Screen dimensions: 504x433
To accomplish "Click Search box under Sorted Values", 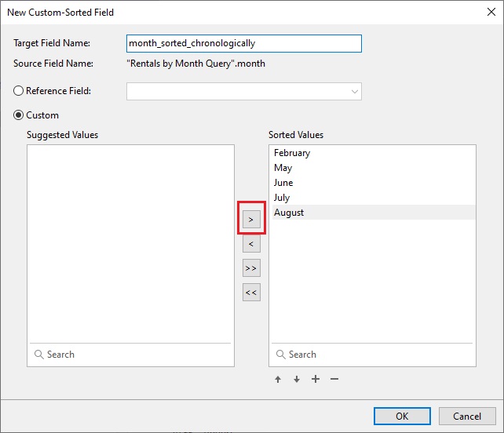I will point(372,355).
